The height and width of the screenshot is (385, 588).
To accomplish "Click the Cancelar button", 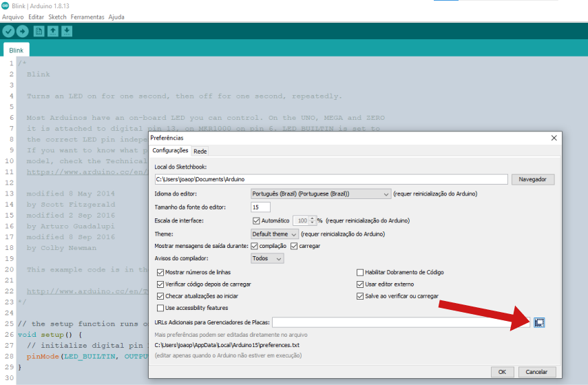I will [x=536, y=372].
